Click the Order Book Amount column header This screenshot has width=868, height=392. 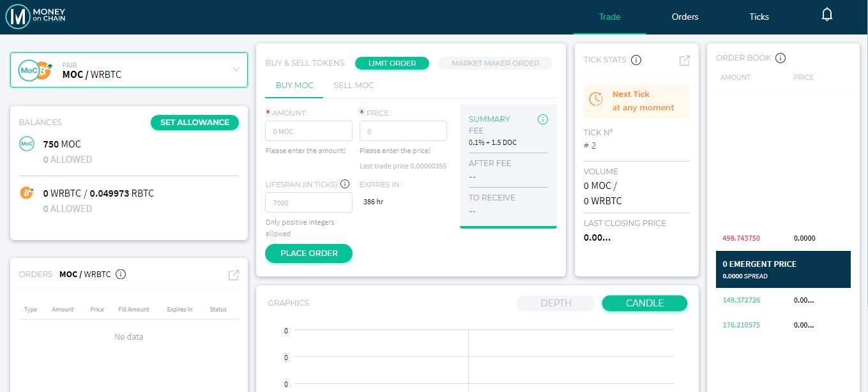point(735,77)
